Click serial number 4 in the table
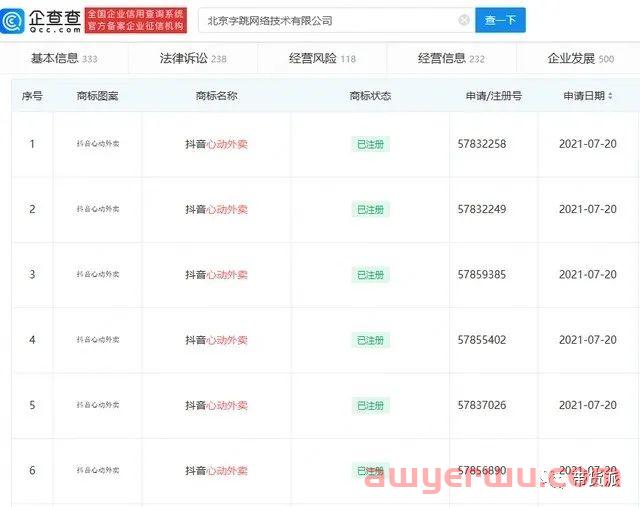This screenshot has width=640, height=507. [32, 340]
